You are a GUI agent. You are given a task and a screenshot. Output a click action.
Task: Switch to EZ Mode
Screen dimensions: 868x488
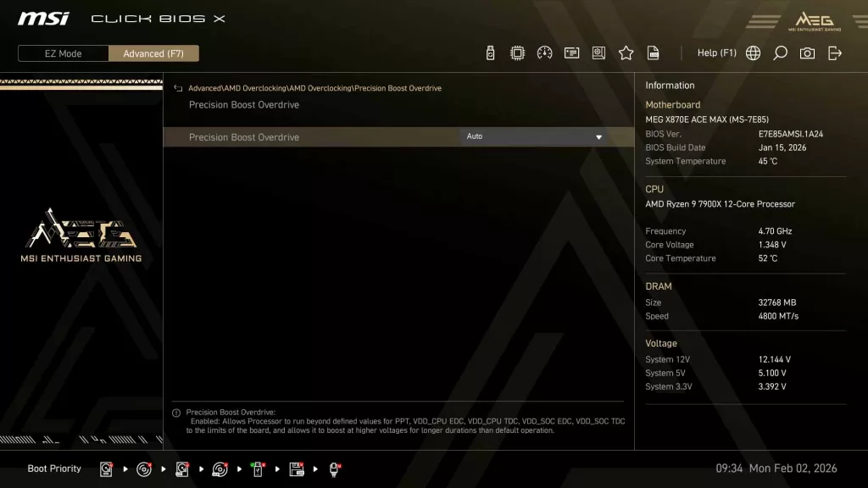coord(62,53)
